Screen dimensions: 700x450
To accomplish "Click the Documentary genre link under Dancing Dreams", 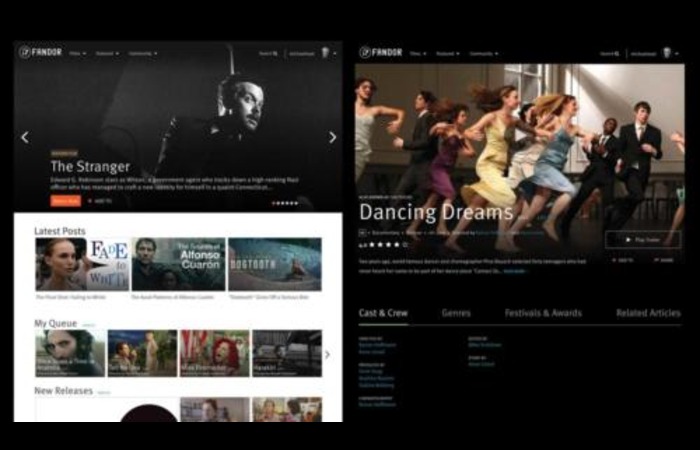I will (386, 233).
